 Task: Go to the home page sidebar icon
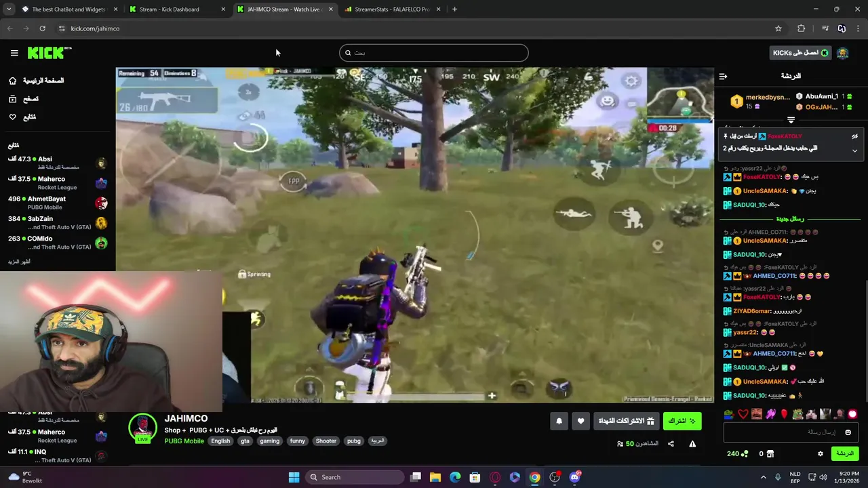pyautogui.click(x=12, y=81)
